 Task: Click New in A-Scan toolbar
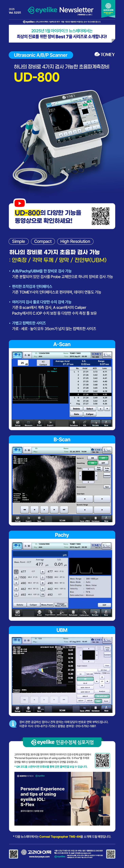point(106,423)
